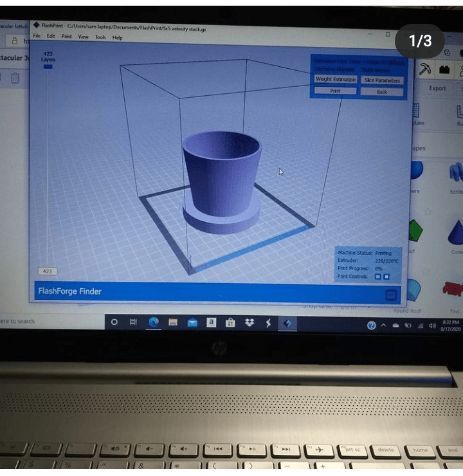Click the Print Progress 0% value
Viewport: 463px width, 476px height.
[x=378, y=269]
